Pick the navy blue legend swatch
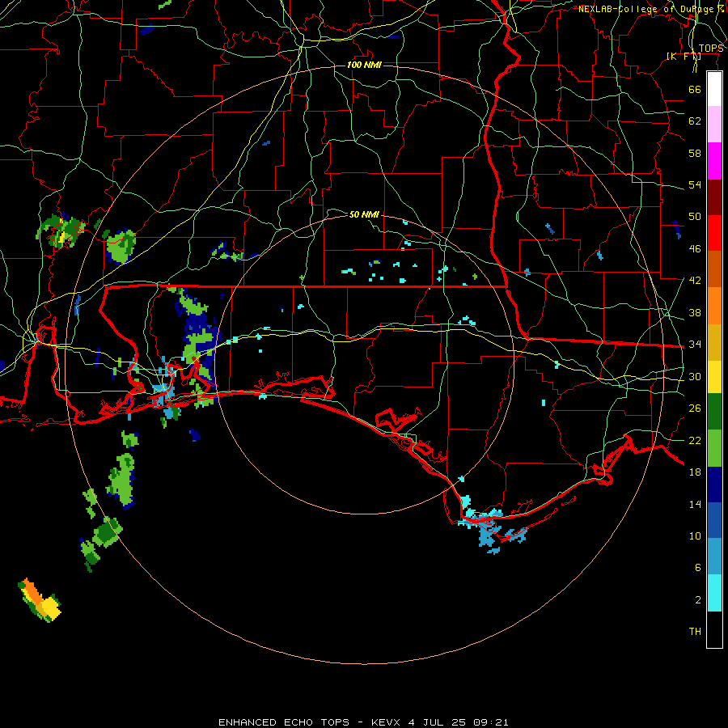 click(714, 485)
